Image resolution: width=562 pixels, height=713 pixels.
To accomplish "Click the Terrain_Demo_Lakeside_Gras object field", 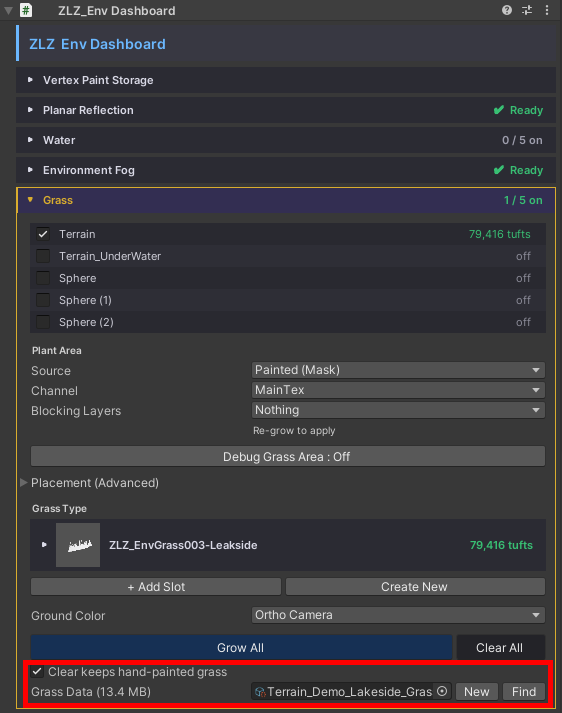I will point(351,692).
